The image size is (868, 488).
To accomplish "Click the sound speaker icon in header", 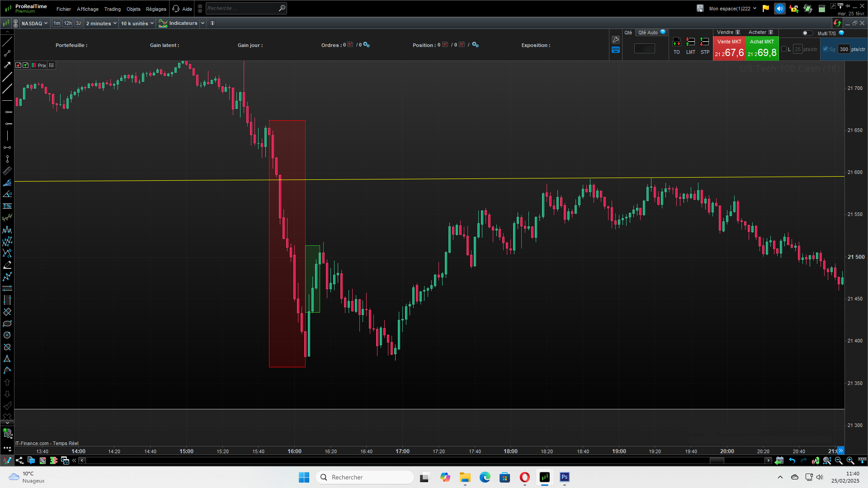I will pos(779,9).
